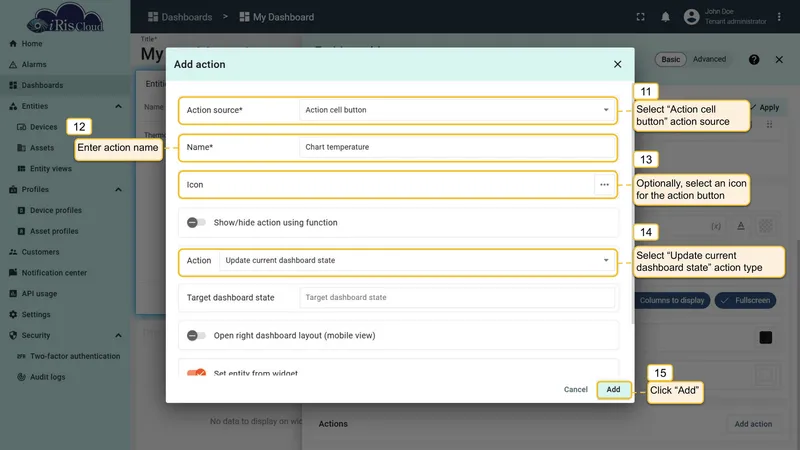Collapse the Security section chevron
Viewport: 800px width, 450px height.
coord(118,335)
